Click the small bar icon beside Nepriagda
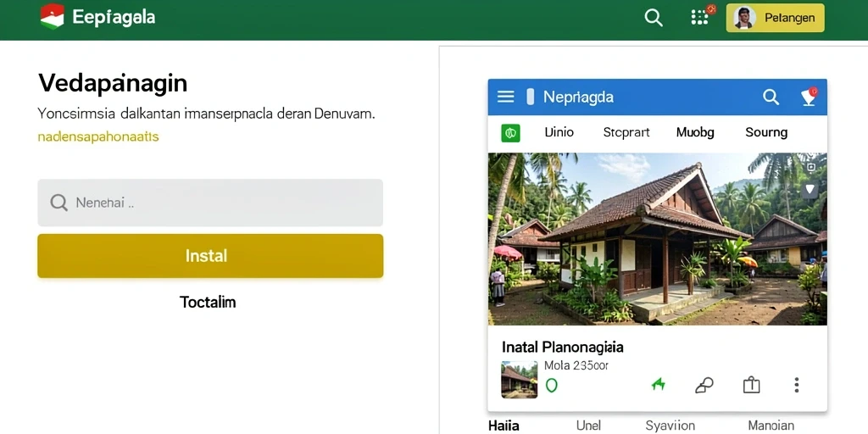The width and height of the screenshot is (868, 434). (x=531, y=97)
